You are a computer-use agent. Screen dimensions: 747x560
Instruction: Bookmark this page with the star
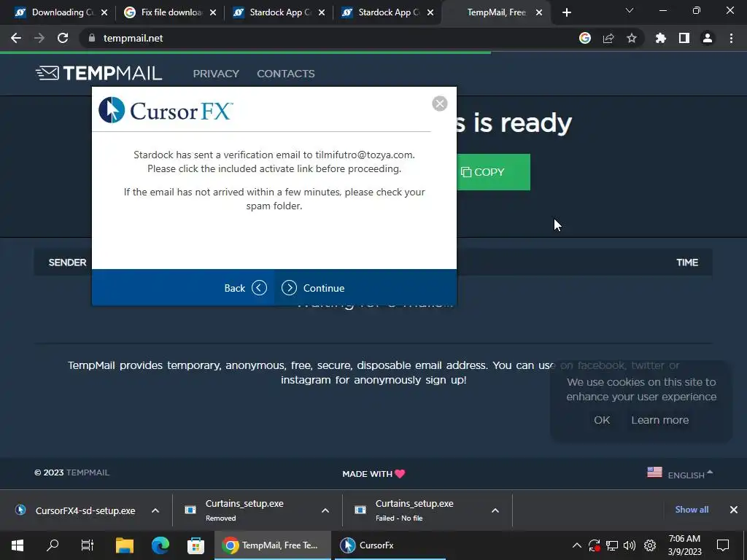click(631, 38)
